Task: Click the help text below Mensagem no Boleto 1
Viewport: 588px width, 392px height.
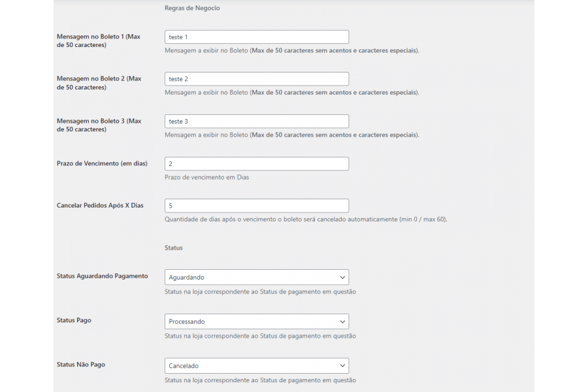Action: click(x=292, y=50)
